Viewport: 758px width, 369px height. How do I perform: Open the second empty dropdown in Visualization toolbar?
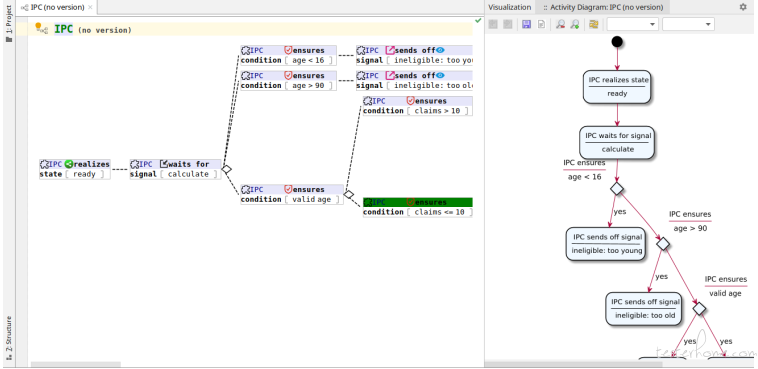688,24
